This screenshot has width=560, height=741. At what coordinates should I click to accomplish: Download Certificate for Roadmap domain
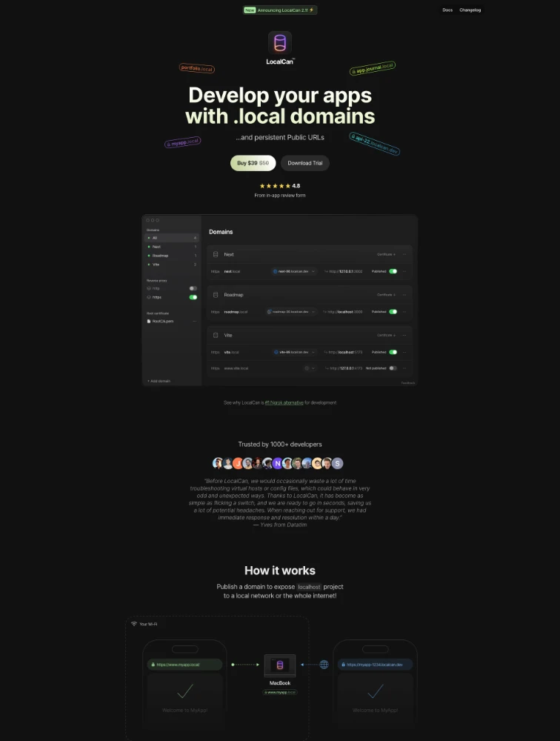tap(386, 295)
